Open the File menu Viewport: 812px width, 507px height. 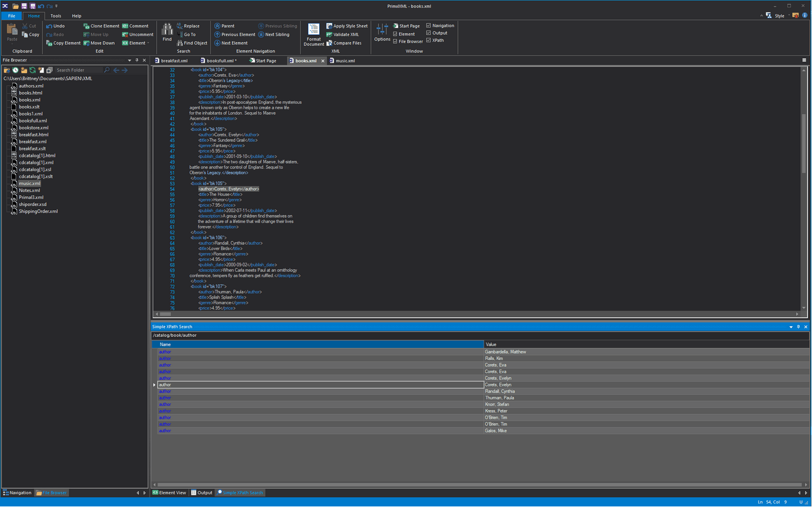click(x=12, y=16)
